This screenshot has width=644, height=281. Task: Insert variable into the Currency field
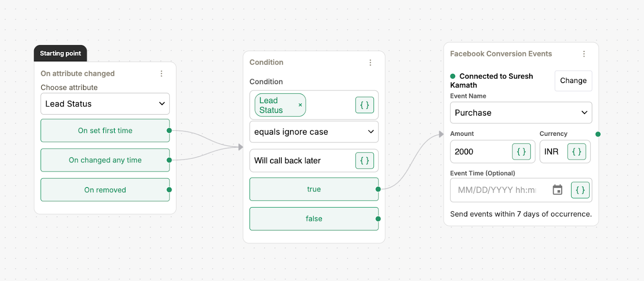pyautogui.click(x=576, y=152)
